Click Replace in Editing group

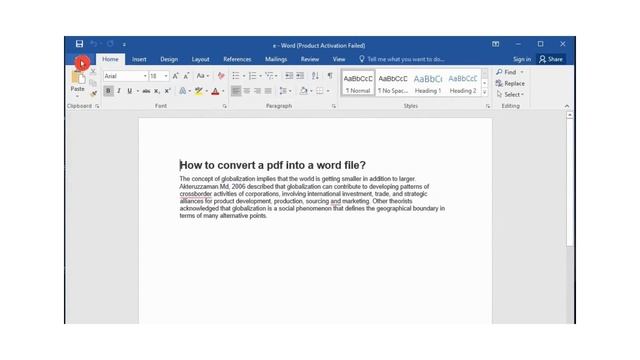click(x=510, y=83)
